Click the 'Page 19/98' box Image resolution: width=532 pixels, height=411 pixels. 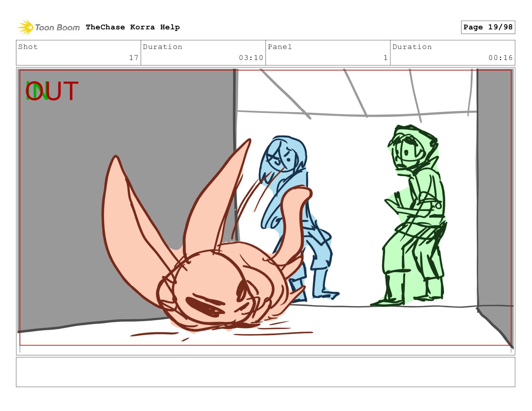point(488,27)
